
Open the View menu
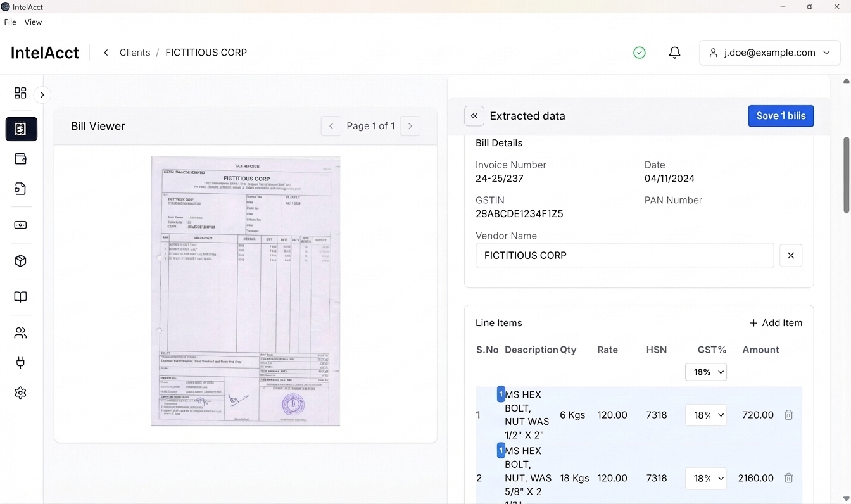click(33, 22)
